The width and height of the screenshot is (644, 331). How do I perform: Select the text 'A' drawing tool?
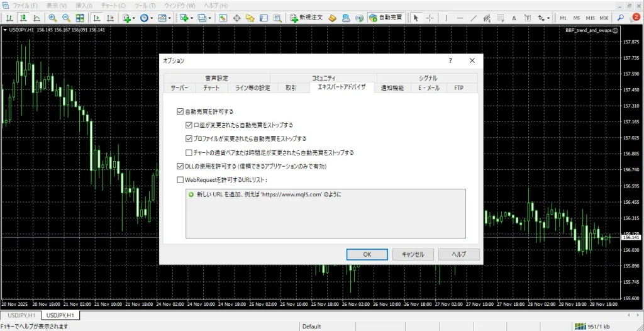(x=514, y=18)
